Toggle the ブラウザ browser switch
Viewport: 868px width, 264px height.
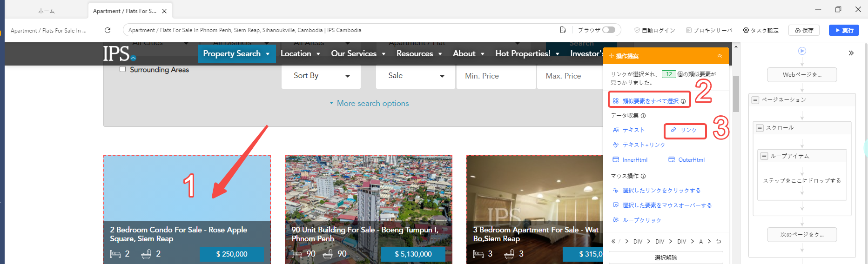pos(608,30)
